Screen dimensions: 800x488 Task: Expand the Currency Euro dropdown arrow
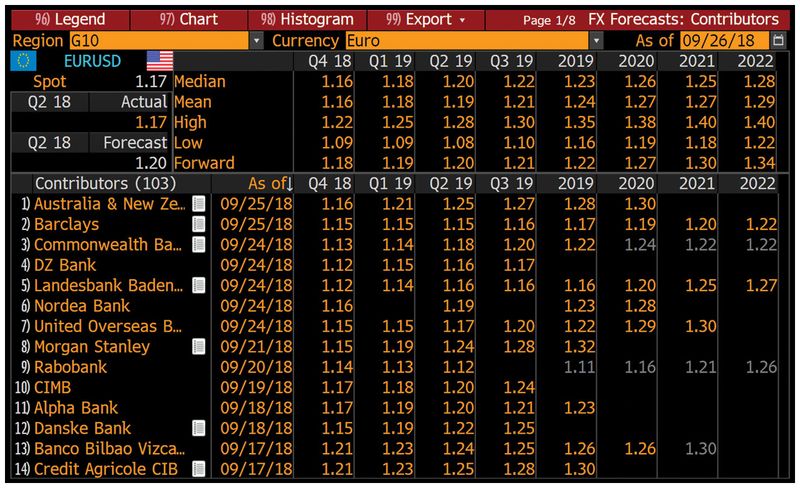[x=597, y=40]
